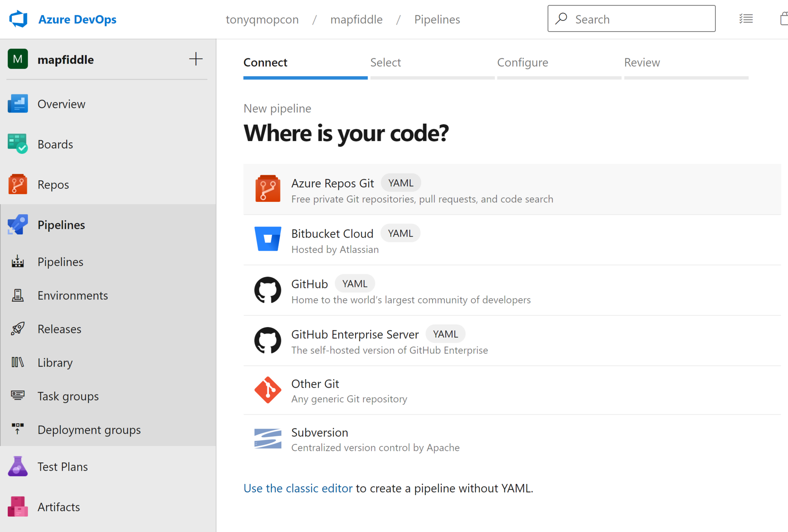Navigate to tonyqmopcon breadcrumb link
The image size is (788, 532).
(x=262, y=19)
